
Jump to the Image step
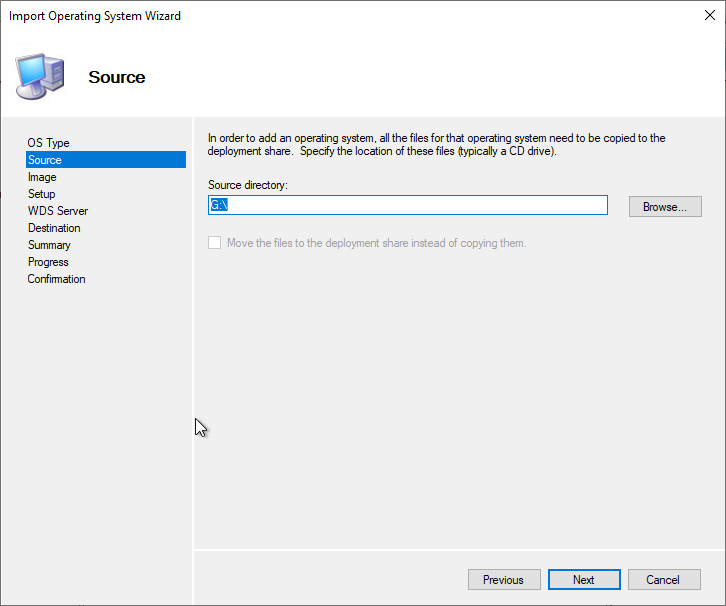42,177
